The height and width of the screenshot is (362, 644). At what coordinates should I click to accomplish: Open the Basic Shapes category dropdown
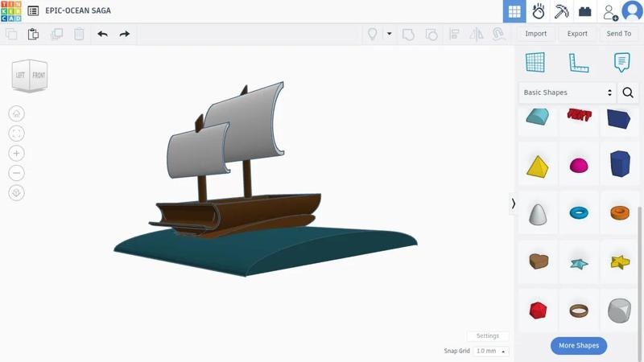(568, 93)
